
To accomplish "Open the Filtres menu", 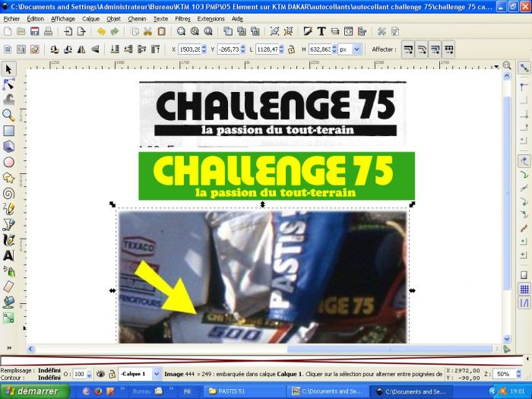I will click(182, 18).
